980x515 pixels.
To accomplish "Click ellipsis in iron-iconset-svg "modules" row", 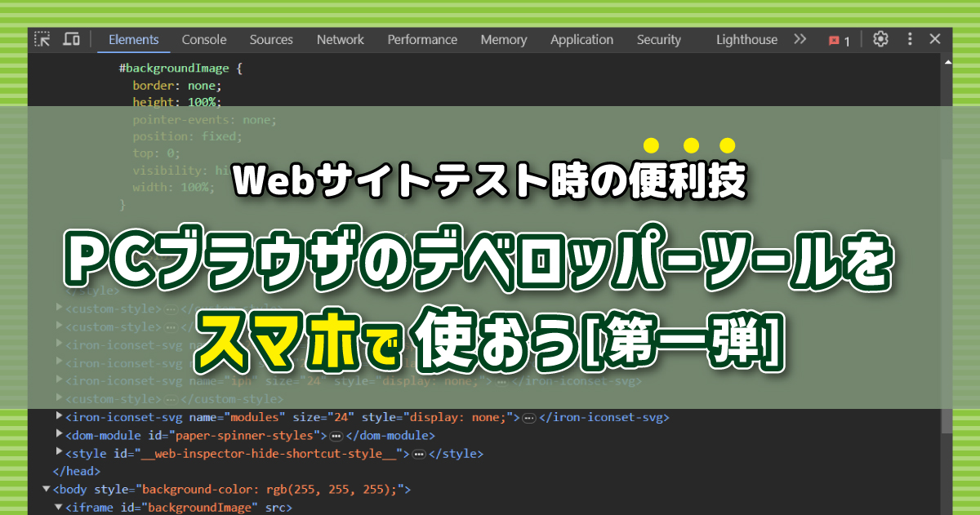I will tap(528, 418).
